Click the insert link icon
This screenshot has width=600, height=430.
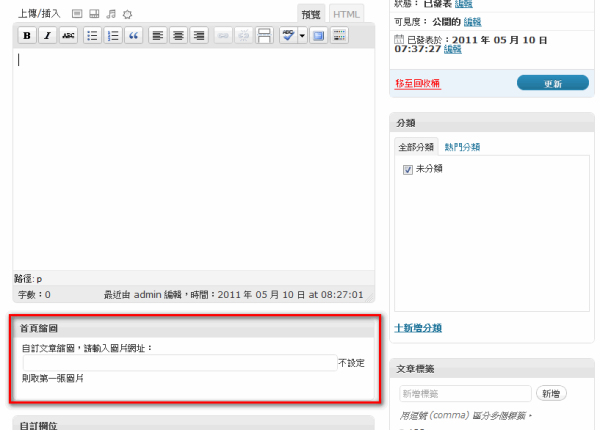coord(223,36)
